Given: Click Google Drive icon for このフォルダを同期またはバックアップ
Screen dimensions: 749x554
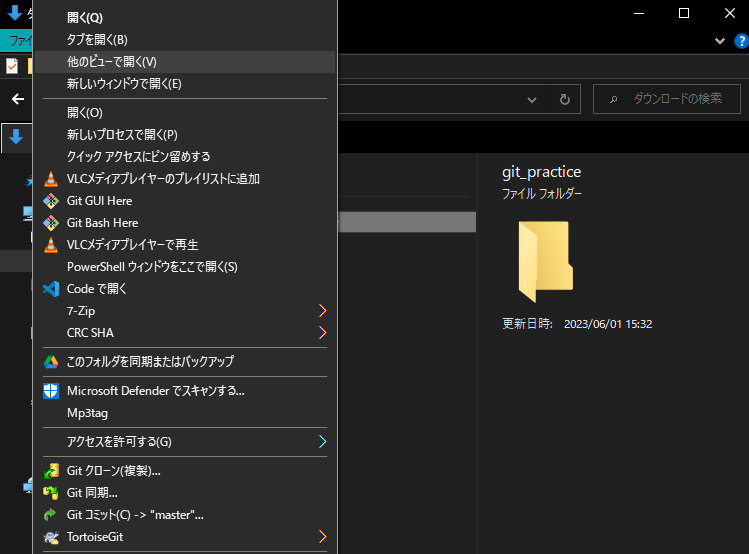Looking at the screenshot, I should coord(51,362).
